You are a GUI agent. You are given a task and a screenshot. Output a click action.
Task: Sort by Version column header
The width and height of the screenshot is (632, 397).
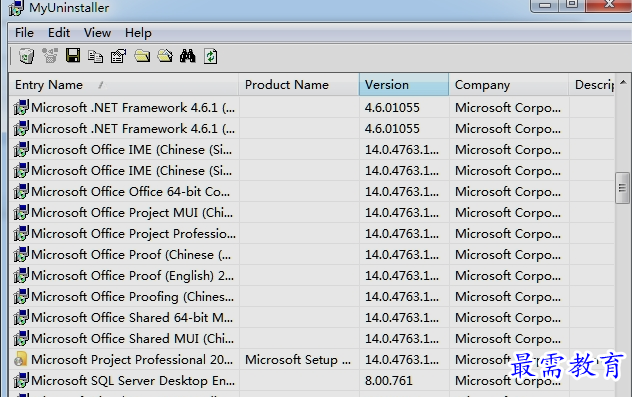(x=403, y=85)
